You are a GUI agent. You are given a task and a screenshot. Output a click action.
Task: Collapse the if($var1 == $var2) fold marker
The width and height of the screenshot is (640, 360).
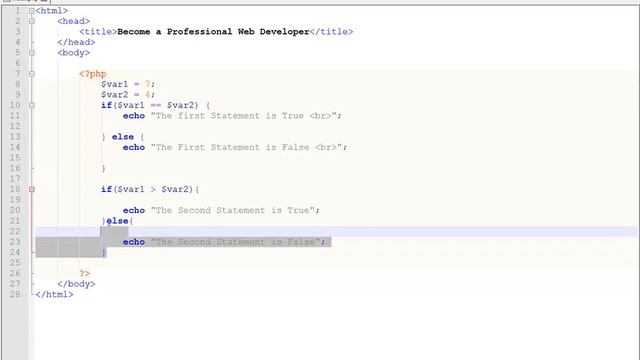click(32, 105)
